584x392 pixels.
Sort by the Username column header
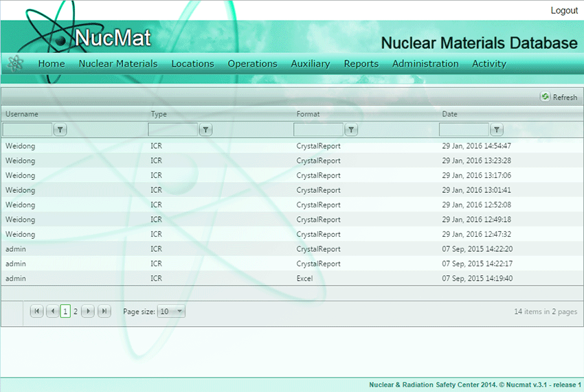[22, 114]
